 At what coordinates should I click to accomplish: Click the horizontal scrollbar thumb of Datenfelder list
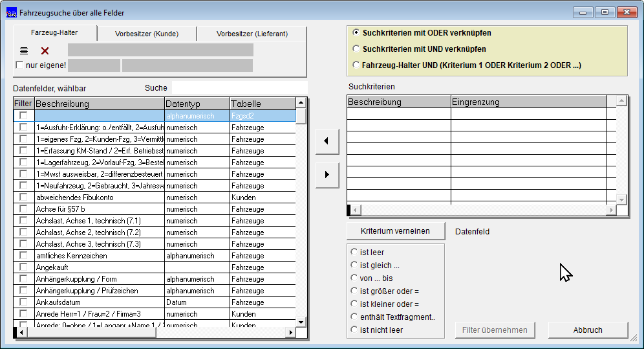click(x=91, y=332)
